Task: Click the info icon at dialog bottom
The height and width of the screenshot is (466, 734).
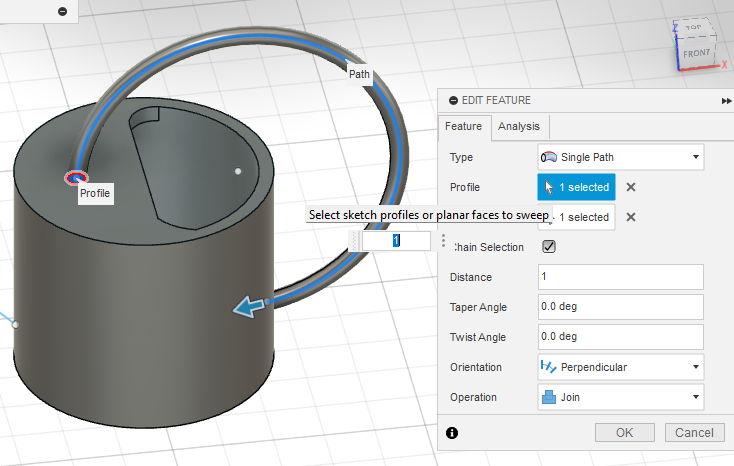Action: [x=452, y=433]
